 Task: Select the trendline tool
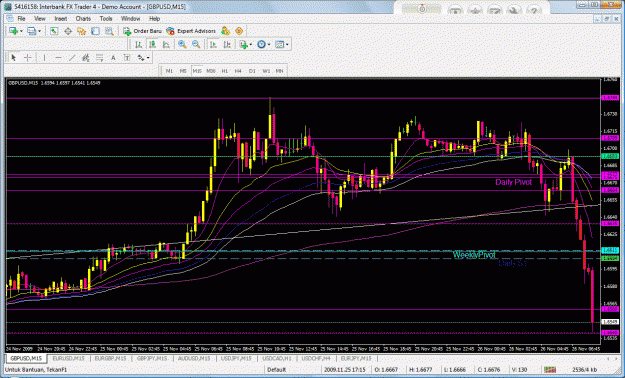pos(72,58)
